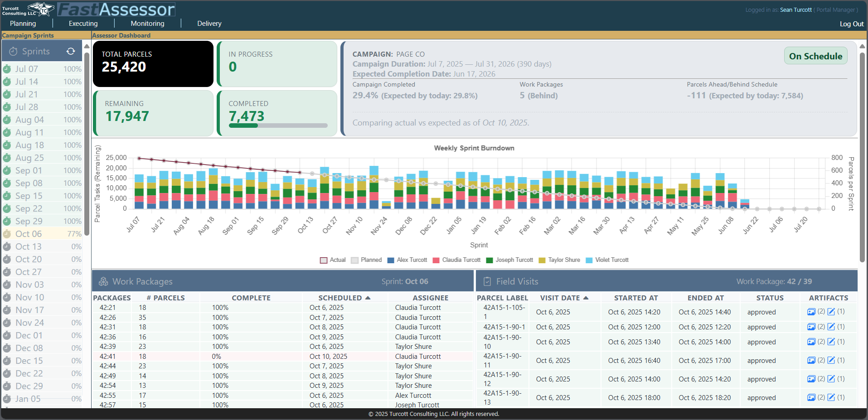Click the Log Out button
The width and height of the screenshot is (868, 420).
point(851,24)
